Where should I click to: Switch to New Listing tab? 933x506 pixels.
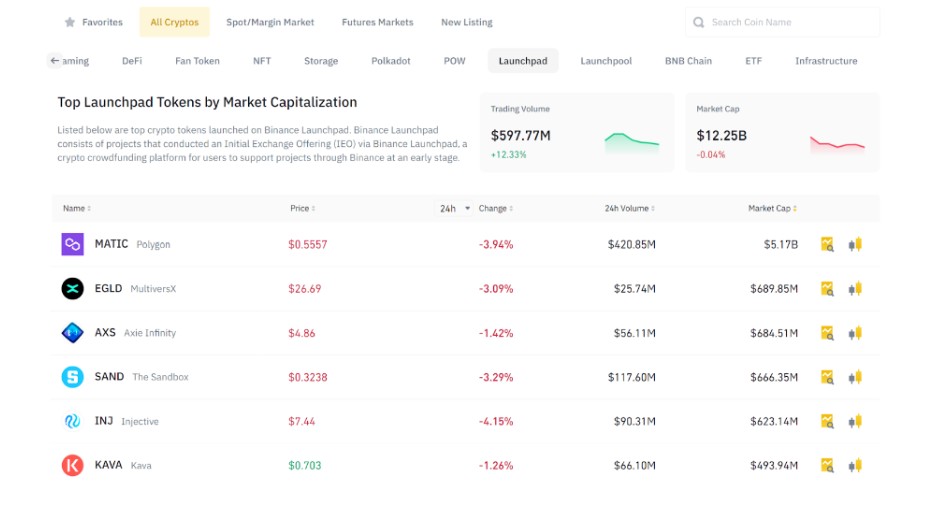click(466, 22)
